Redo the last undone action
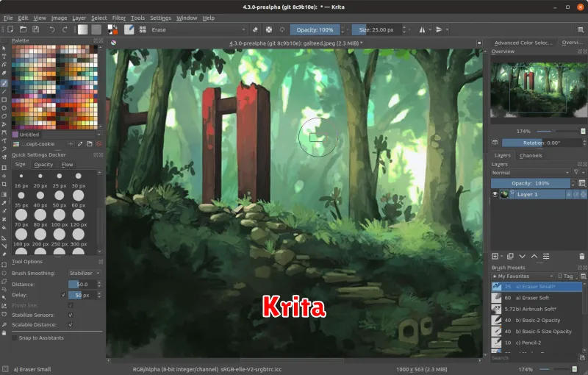This screenshot has height=375, width=588. pos(65,29)
